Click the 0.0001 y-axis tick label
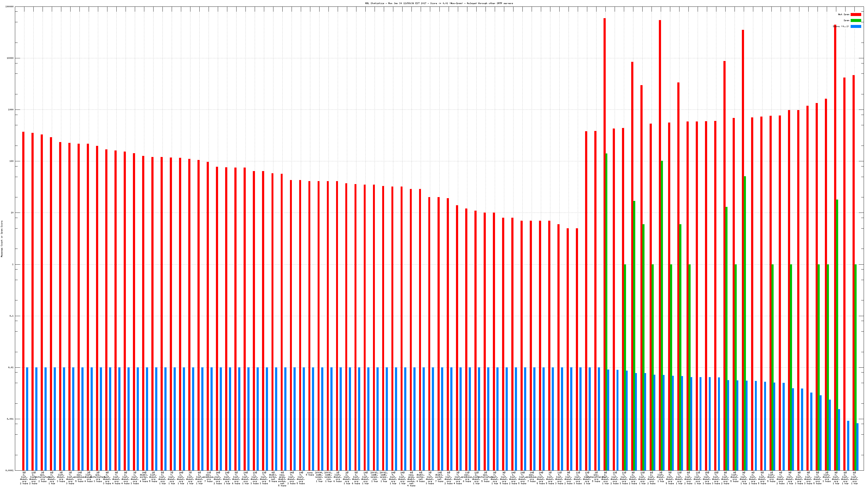868x488 pixels. [x=10, y=470]
